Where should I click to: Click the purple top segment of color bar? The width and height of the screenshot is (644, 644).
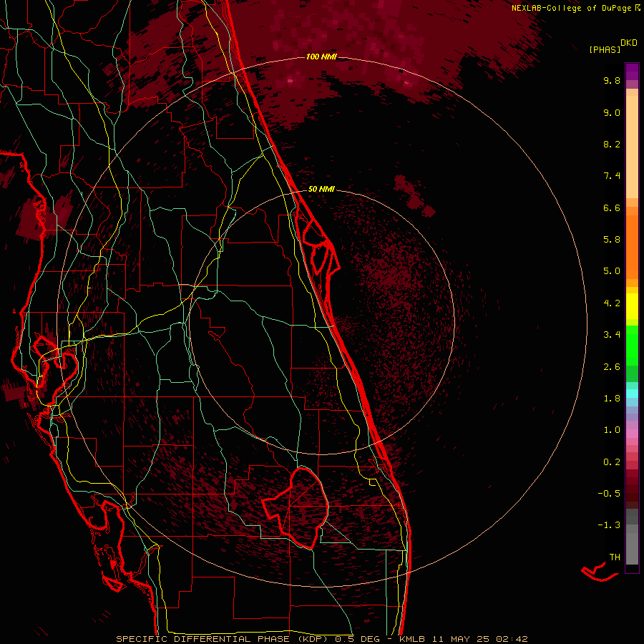632,72
